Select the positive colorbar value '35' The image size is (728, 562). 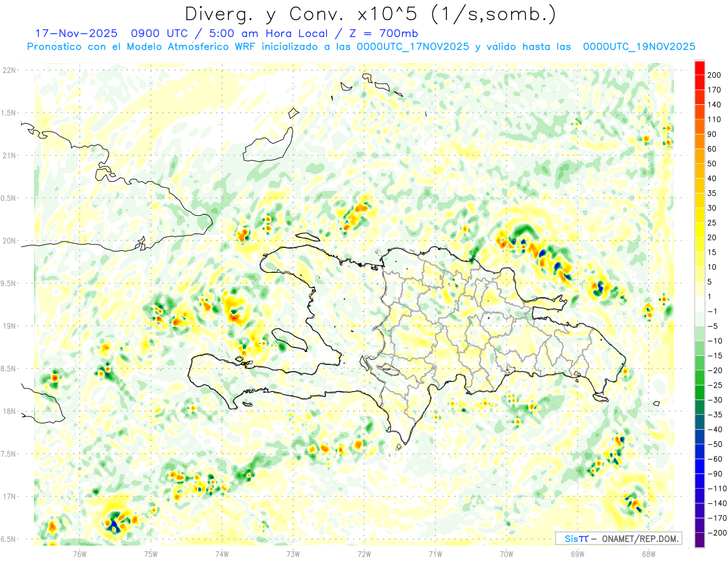click(713, 193)
